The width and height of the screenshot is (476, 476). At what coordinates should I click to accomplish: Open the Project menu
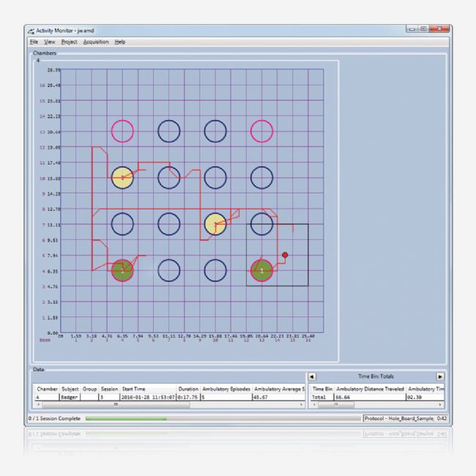pos(69,42)
